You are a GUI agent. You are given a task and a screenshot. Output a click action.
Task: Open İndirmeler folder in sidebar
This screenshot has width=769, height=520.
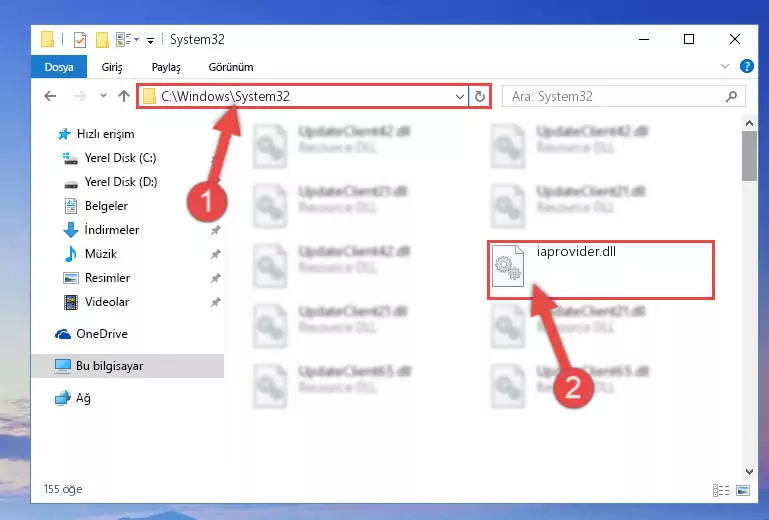[111, 230]
